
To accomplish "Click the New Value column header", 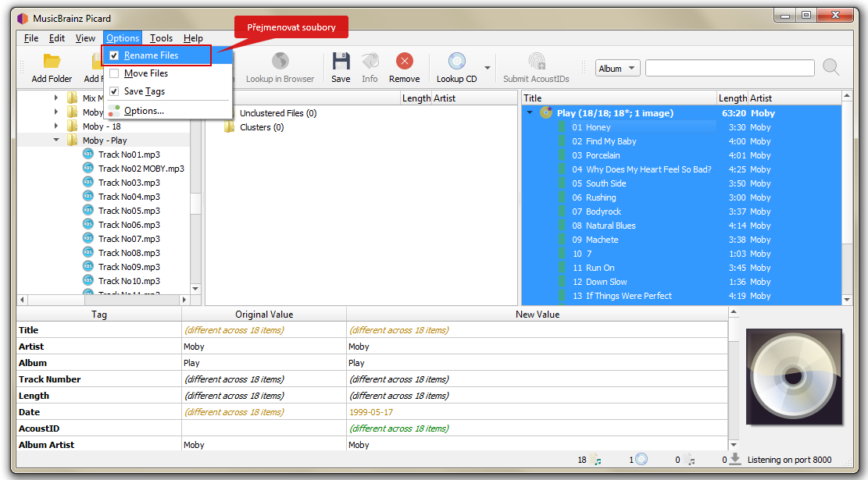I will pos(537,314).
